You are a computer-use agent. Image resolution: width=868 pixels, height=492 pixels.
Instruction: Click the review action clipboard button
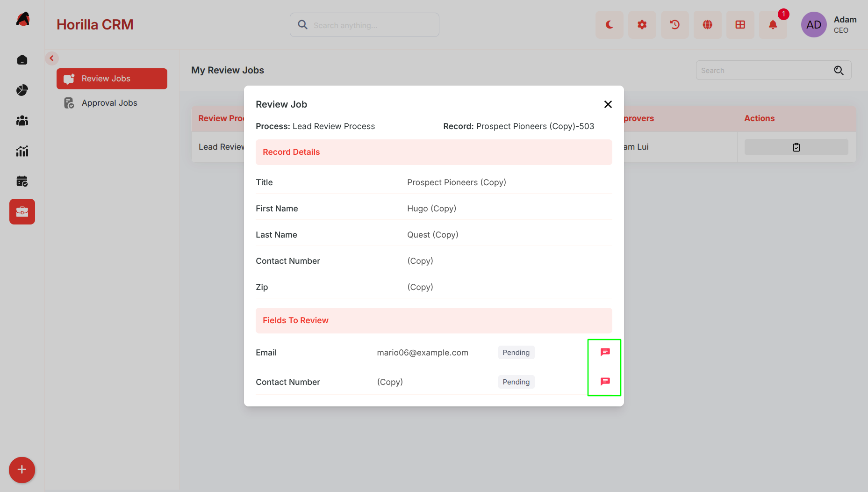point(796,147)
